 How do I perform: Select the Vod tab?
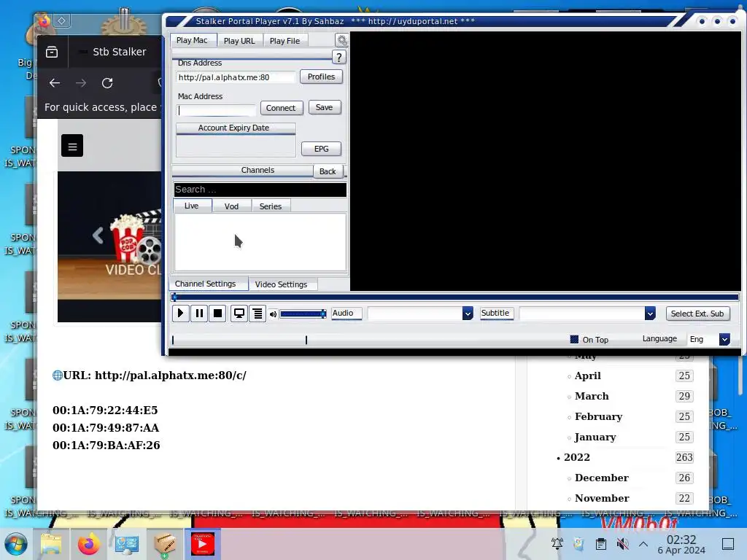(231, 206)
